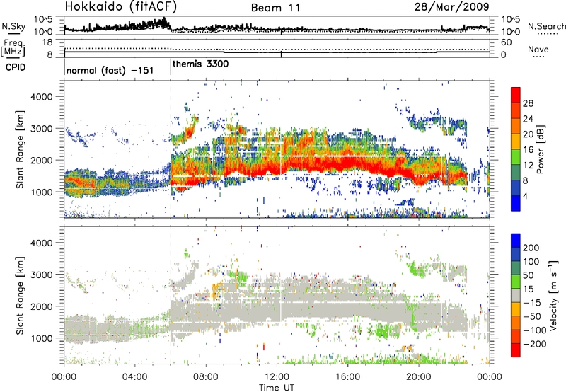Click the dashed 06:00 CPID change line in power panel
This screenshot has width=566, height=392.
[x=171, y=149]
